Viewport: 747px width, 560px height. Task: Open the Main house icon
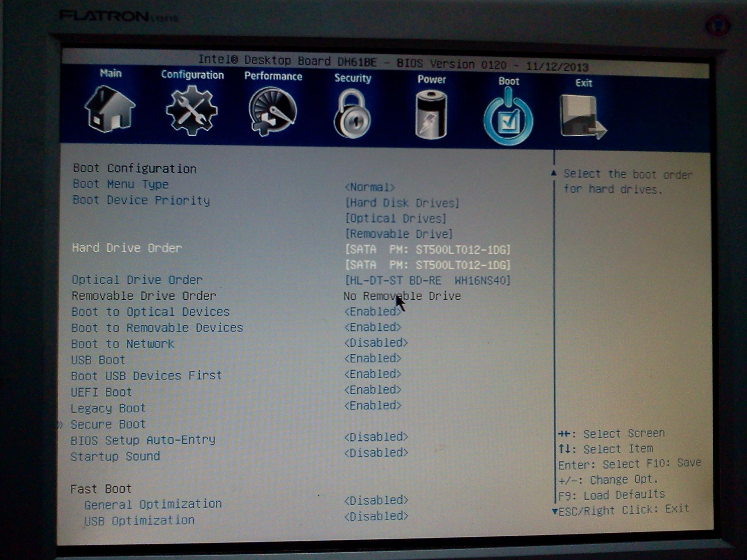click(109, 109)
